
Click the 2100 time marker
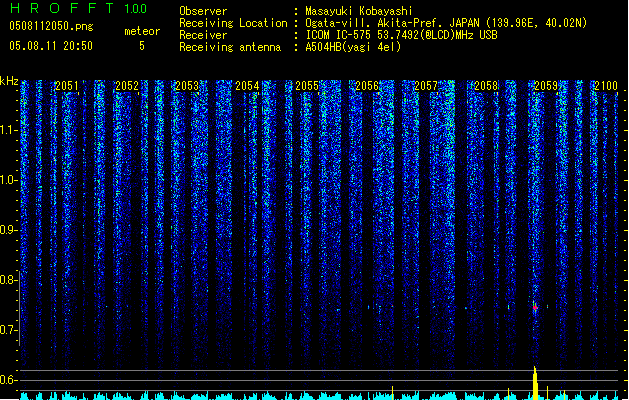pyautogui.click(x=606, y=85)
